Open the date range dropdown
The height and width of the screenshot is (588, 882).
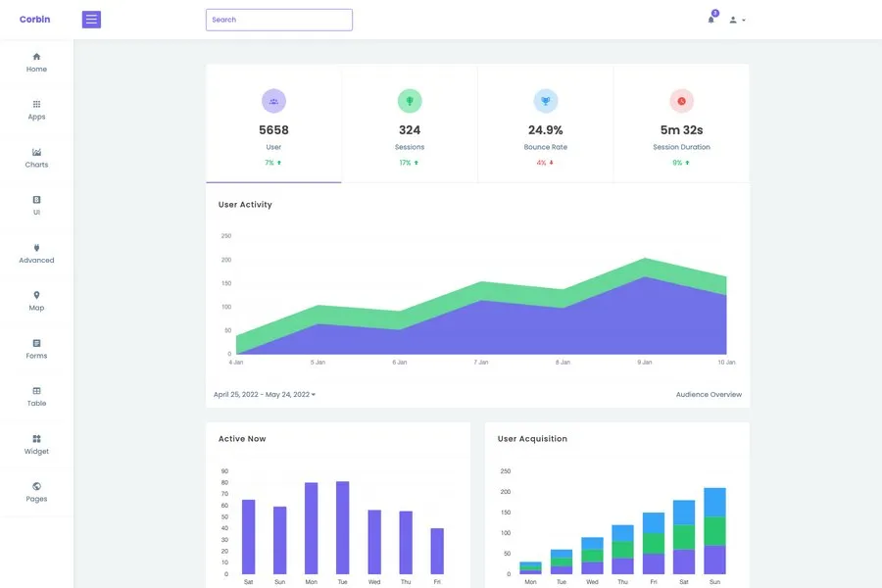coord(265,395)
